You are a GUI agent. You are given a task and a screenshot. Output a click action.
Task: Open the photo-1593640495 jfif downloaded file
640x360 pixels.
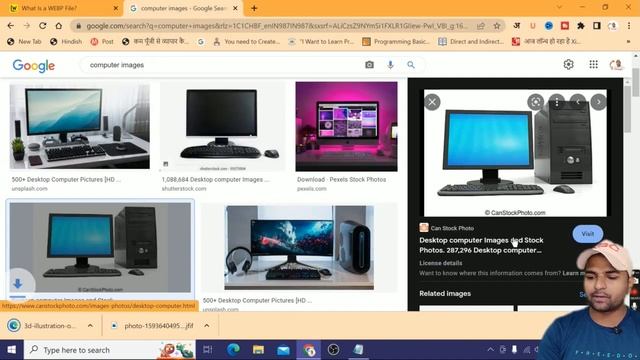(153, 326)
